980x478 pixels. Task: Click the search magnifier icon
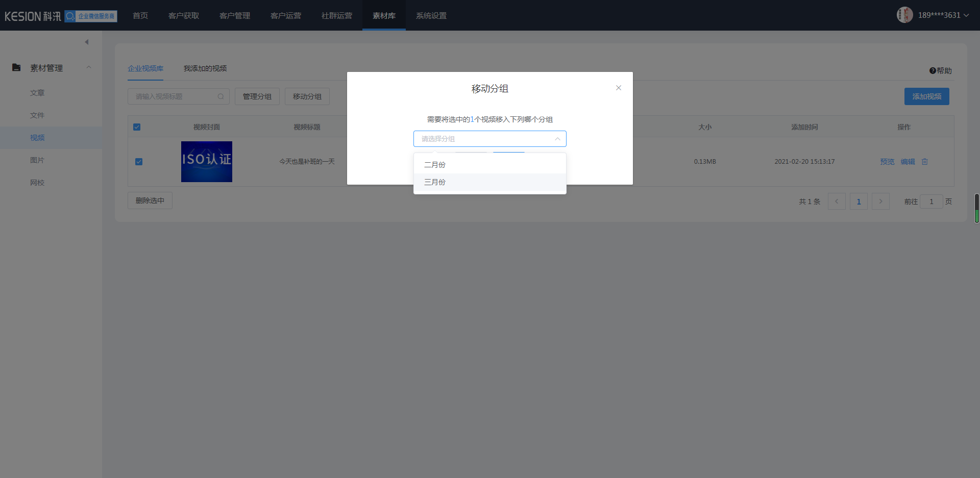(x=220, y=96)
